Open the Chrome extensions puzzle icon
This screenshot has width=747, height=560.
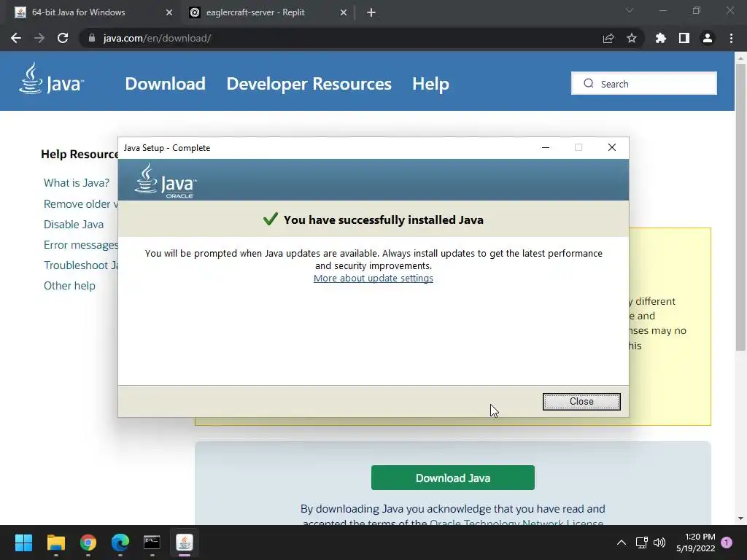[x=661, y=38]
